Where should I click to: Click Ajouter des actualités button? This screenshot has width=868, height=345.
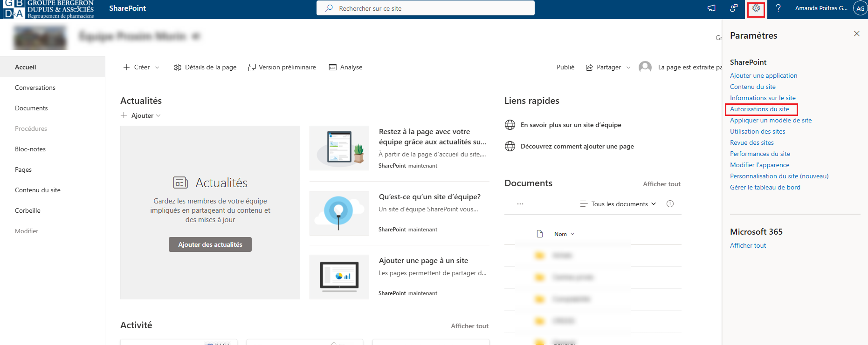(210, 244)
